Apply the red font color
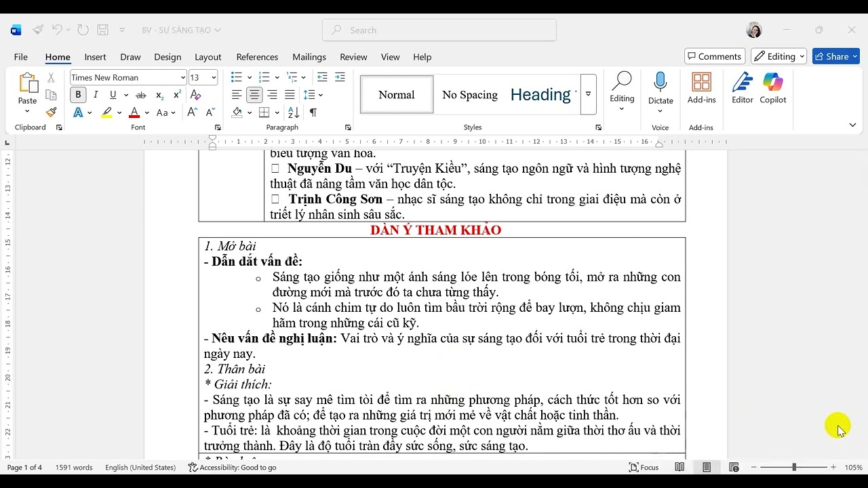Screen dimensions: 868x488 click(x=134, y=113)
